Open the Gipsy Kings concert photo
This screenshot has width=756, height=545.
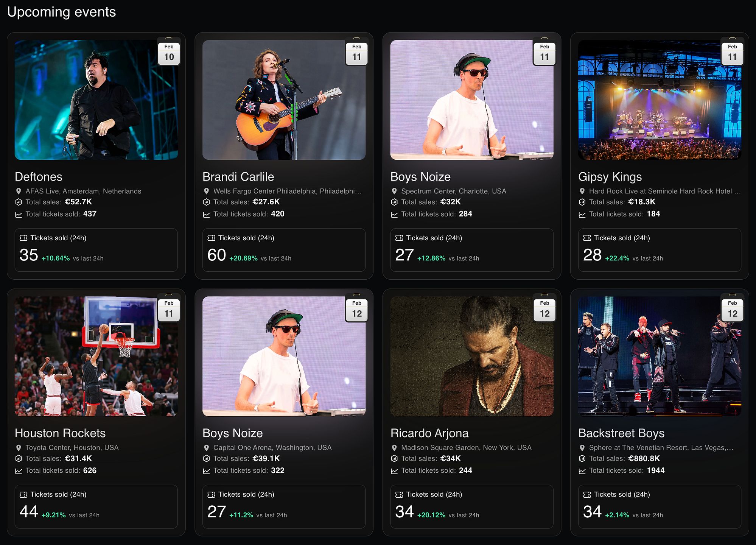(660, 100)
